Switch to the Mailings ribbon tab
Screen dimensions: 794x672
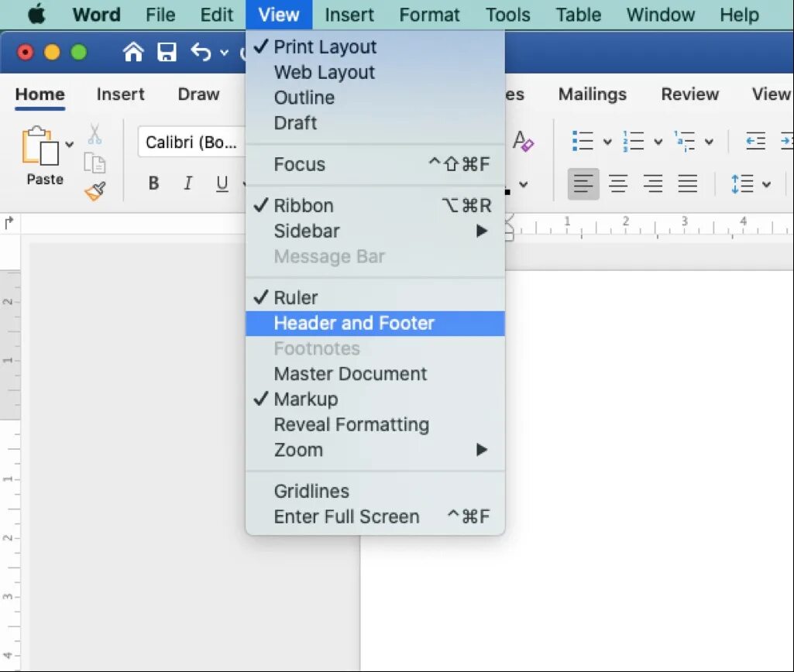(593, 94)
